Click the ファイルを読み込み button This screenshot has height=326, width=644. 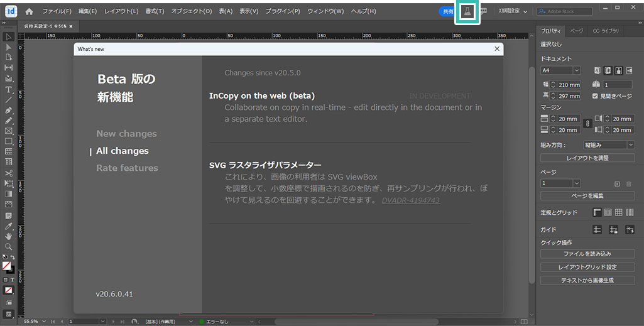[x=587, y=254]
